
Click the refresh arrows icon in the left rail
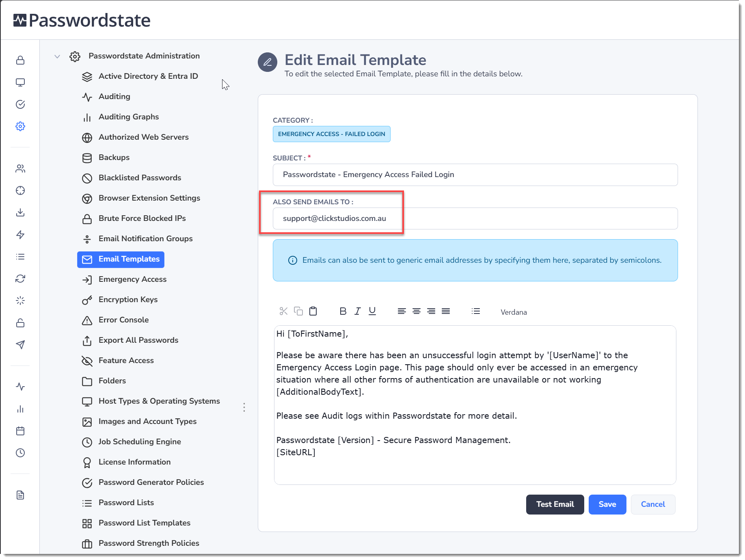[x=20, y=279]
